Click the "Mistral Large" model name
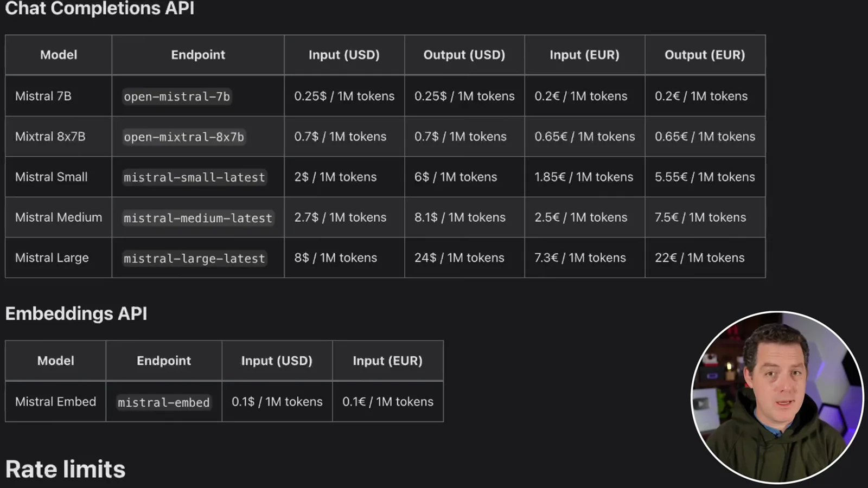This screenshot has width=868, height=488. (52, 258)
